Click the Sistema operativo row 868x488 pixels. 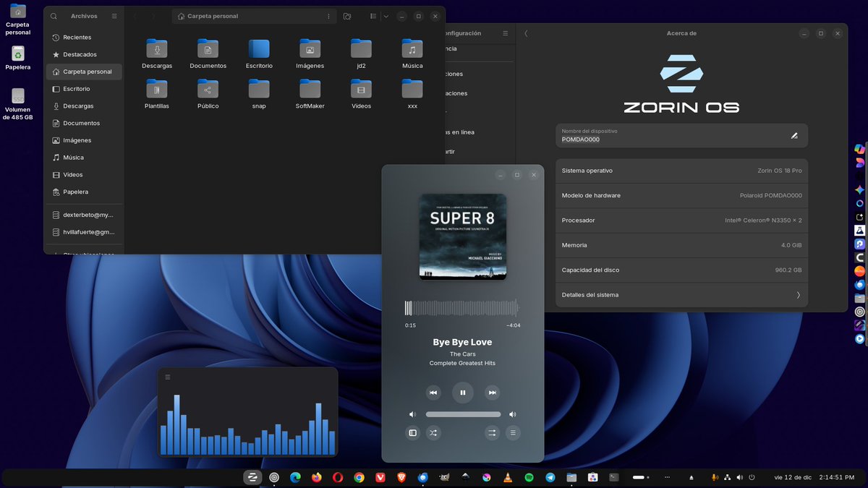[x=681, y=171]
